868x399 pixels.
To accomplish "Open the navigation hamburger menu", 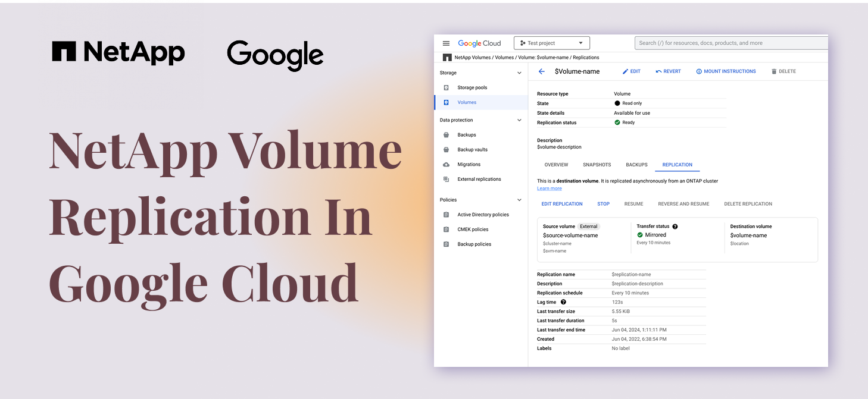I will click(446, 43).
